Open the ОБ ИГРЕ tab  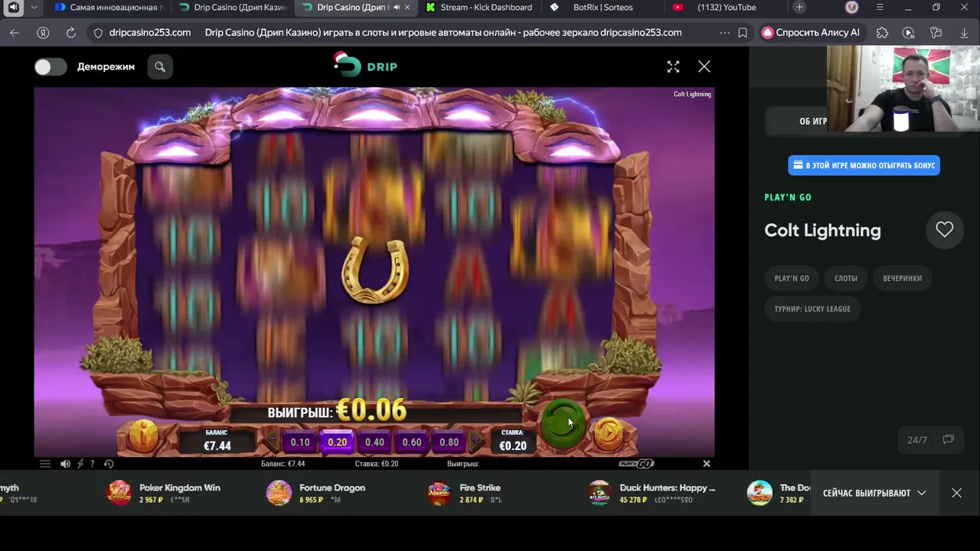pyautogui.click(x=813, y=121)
